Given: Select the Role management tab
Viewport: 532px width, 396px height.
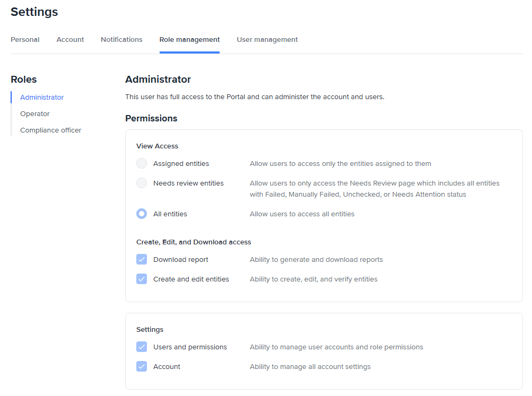Looking at the screenshot, I should 189,40.
